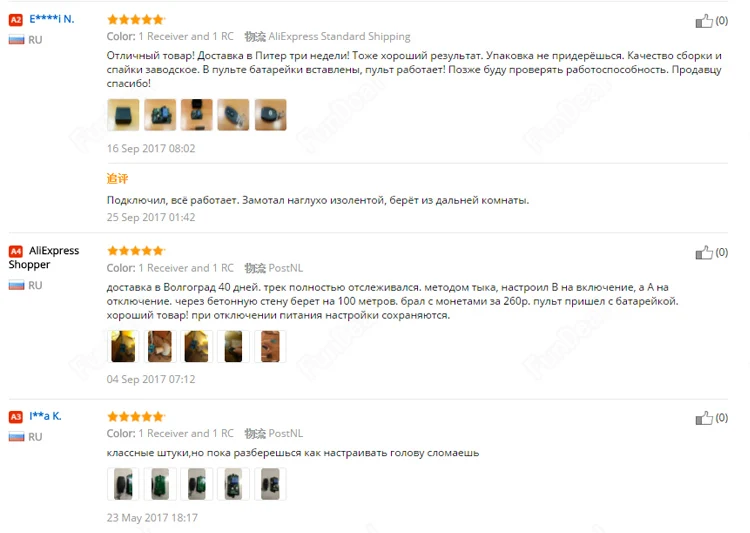
Task: Click the A2 level badge next to E****i N.
Action: point(16,20)
